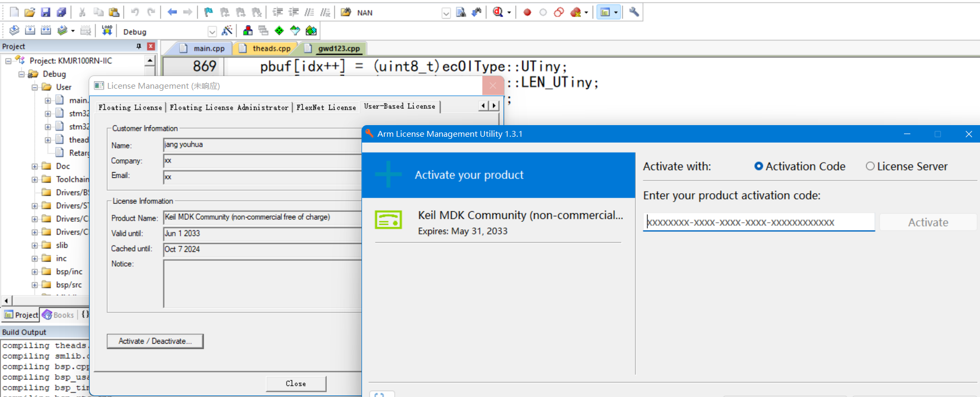This screenshot has height=397, width=980.
Task: Click the LOAD download icon
Action: [107, 31]
